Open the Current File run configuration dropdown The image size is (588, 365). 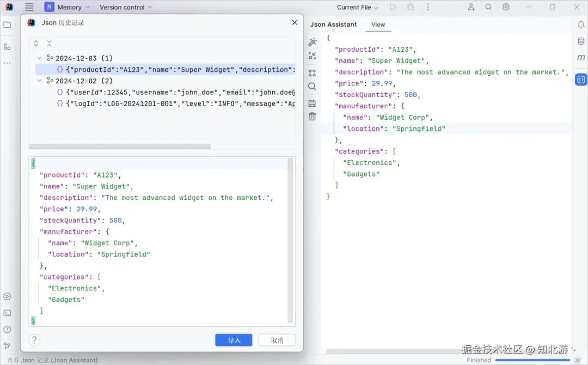pyautogui.click(x=357, y=7)
